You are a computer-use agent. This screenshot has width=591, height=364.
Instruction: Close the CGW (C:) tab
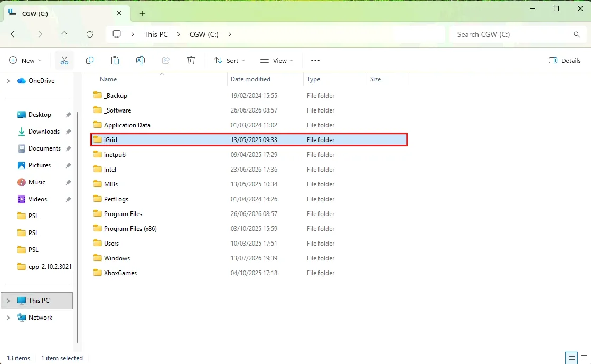coord(119,13)
